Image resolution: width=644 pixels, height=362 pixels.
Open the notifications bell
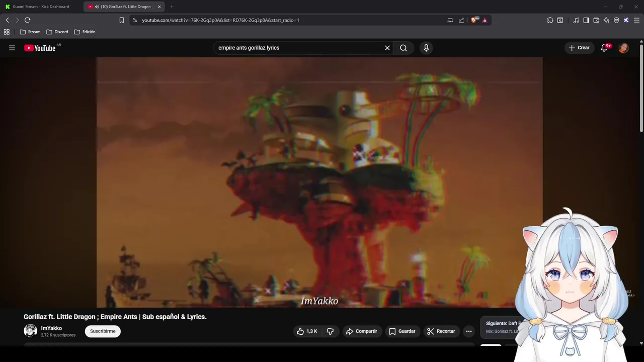[604, 48]
